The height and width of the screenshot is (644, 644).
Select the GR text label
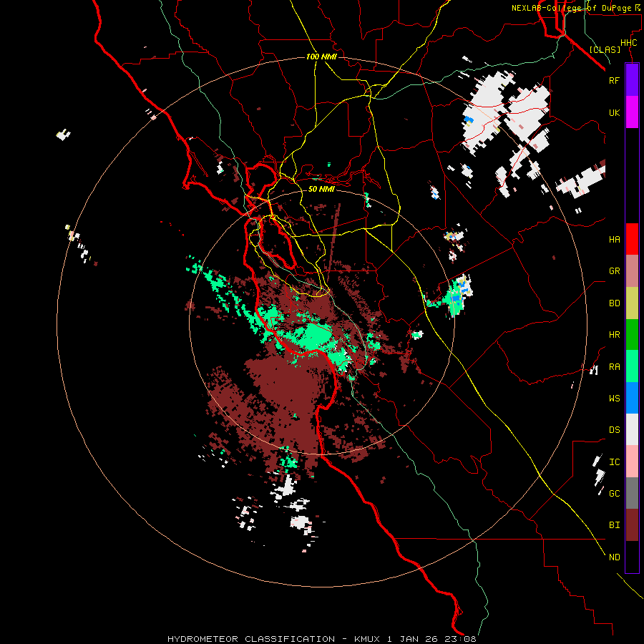pos(614,271)
